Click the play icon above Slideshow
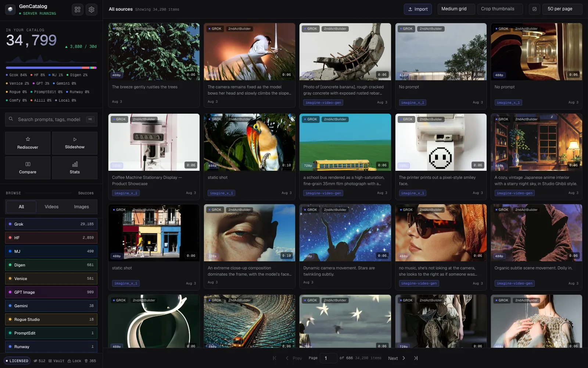 [x=75, y=139]
